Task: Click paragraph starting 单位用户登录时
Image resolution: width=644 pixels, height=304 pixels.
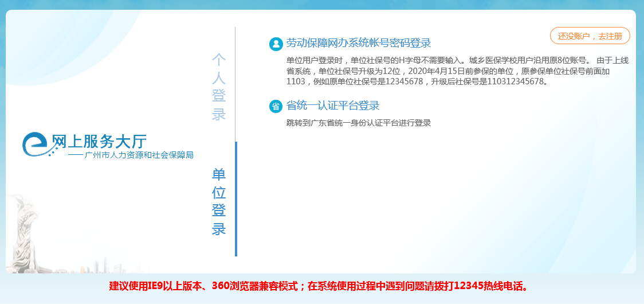Action: pos(458,71)
